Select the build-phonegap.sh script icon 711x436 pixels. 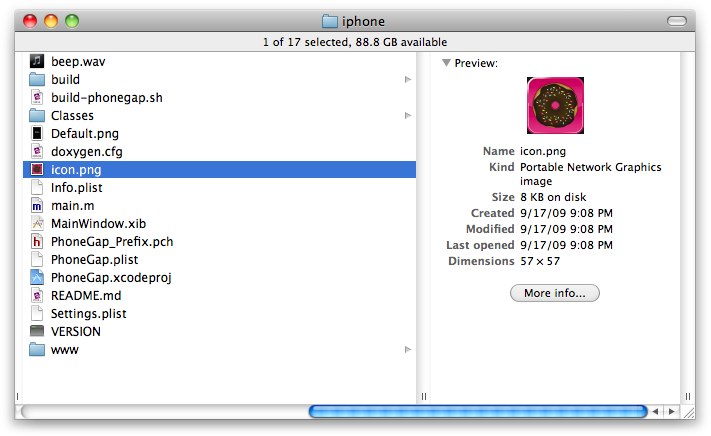point(37,97)
